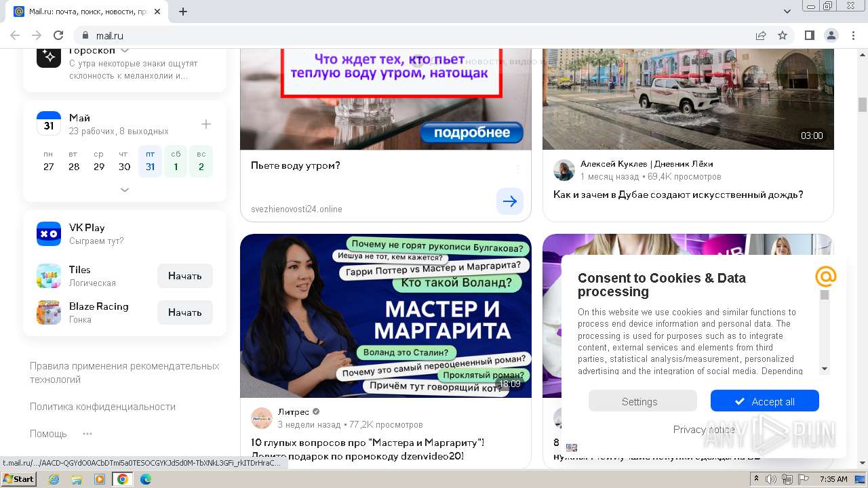The height and width of the screenshot is (488, 868).
Task: Start Blaze Racing game
Action: tap(185, 312)
